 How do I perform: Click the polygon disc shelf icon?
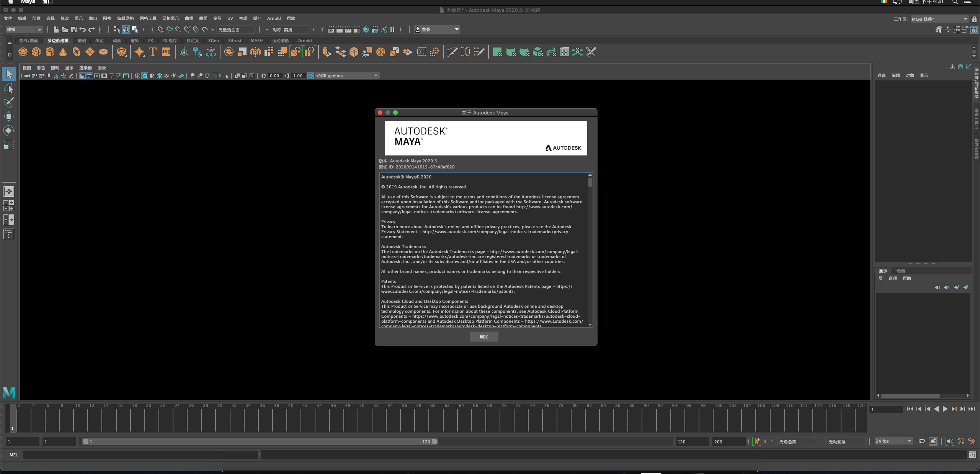point(103,52)
